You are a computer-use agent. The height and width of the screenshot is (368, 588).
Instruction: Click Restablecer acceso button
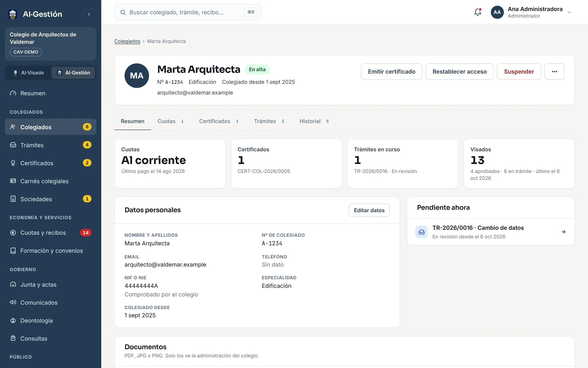pyautogui.click(x=459, y=72)
